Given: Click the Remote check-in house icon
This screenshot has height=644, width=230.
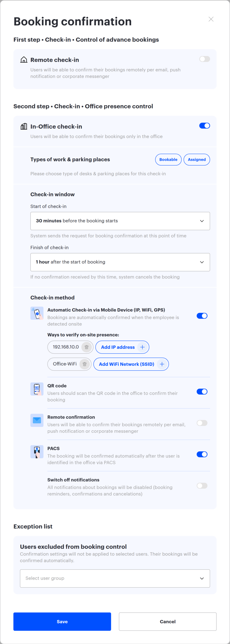Looking at the screenshot, I should click(24, 60).
